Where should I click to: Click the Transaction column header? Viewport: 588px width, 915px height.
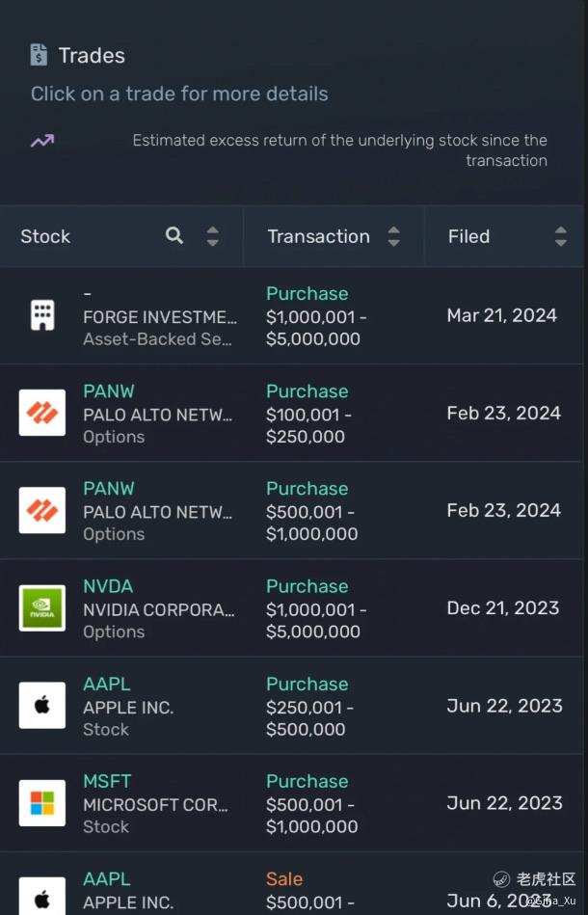[x=319, y=236]
